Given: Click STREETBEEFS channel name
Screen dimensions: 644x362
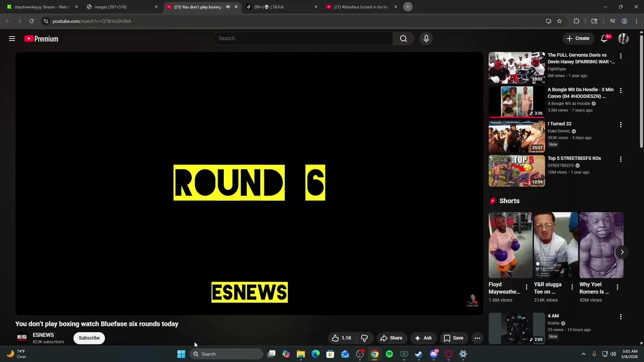Looking at the screenshot, I should tap(561, 165).
